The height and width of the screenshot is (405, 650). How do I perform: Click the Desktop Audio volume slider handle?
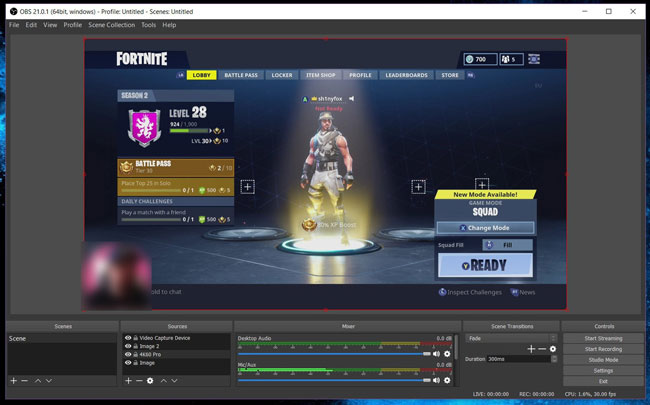click(427, 354)
